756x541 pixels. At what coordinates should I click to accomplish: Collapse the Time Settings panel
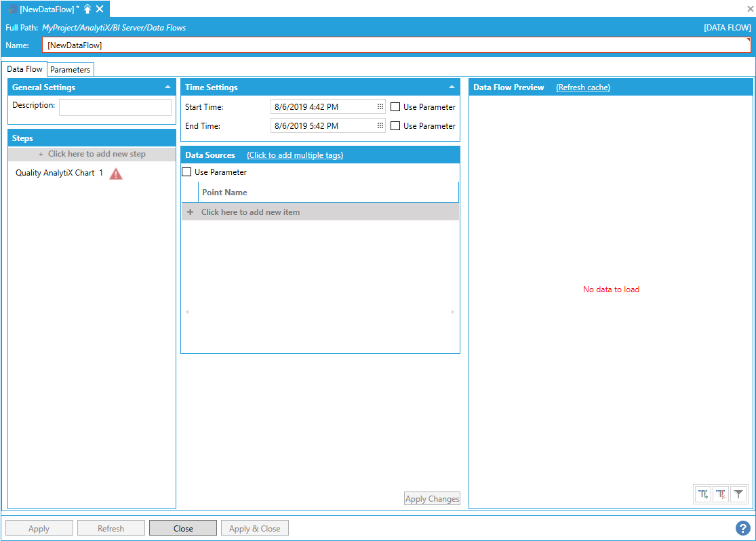[452, 87]
